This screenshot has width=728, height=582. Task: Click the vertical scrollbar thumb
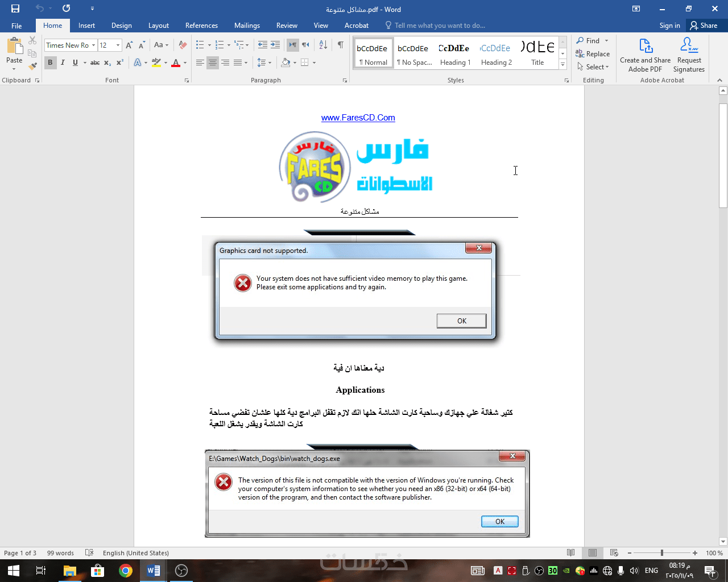point(723,155)
